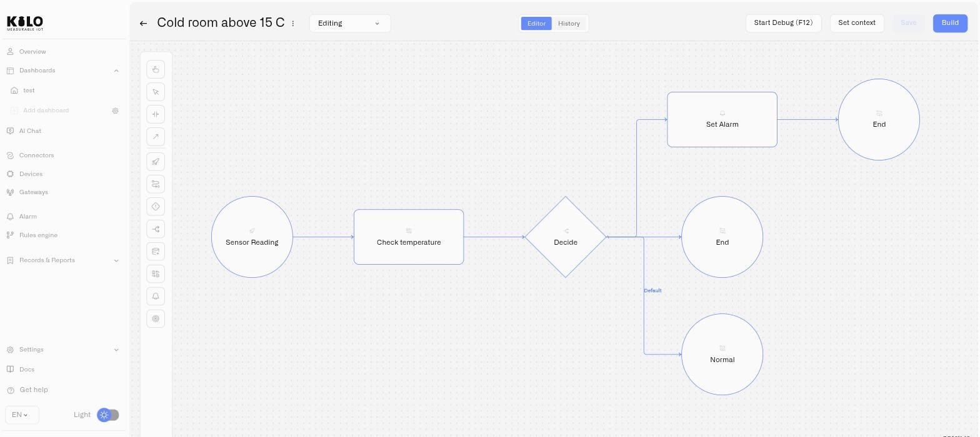Click the Overview user icon
Screen dimensions: 980x437
[10, 52]
